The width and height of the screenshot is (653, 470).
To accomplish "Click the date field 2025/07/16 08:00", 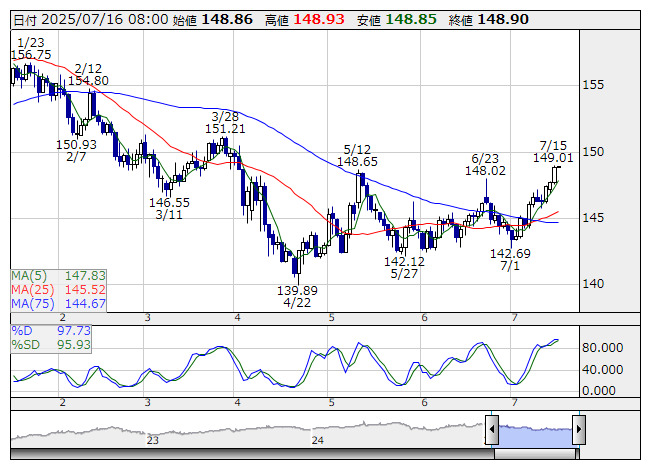I will tap(104, 19).
